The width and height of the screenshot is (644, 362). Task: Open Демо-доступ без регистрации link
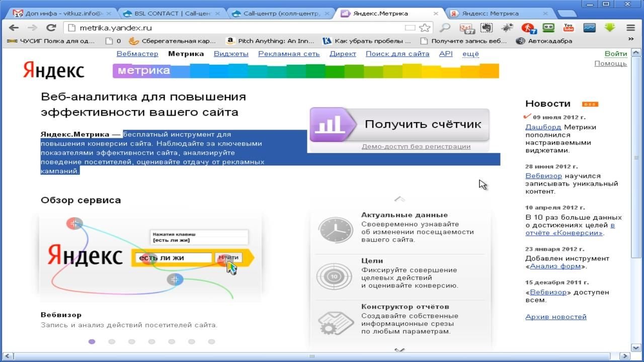pyautogui.click(x=416, y=146)
